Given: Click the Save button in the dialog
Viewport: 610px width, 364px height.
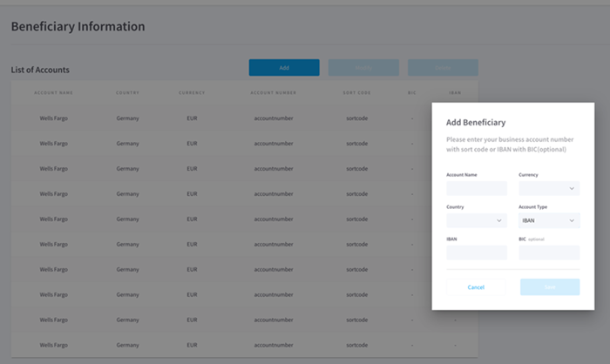Looking at the screenshot, I should pos(549,286).
